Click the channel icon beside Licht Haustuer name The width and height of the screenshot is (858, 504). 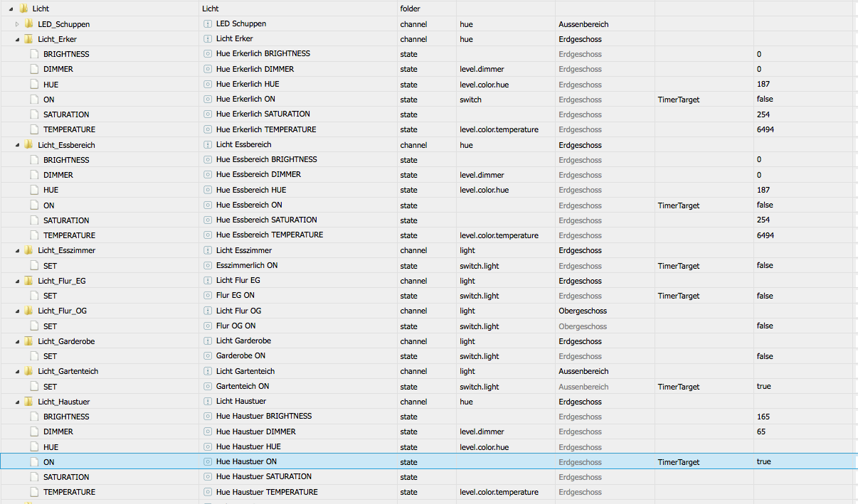point(208,402)
